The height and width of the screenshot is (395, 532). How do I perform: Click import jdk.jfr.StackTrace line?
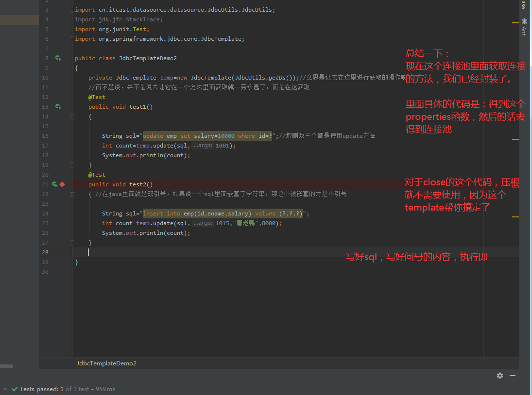tap(119, 19)
